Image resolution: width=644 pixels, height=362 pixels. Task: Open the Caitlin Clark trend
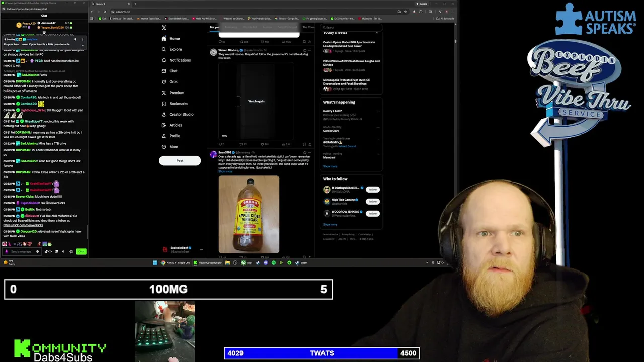tap(351, 129)
